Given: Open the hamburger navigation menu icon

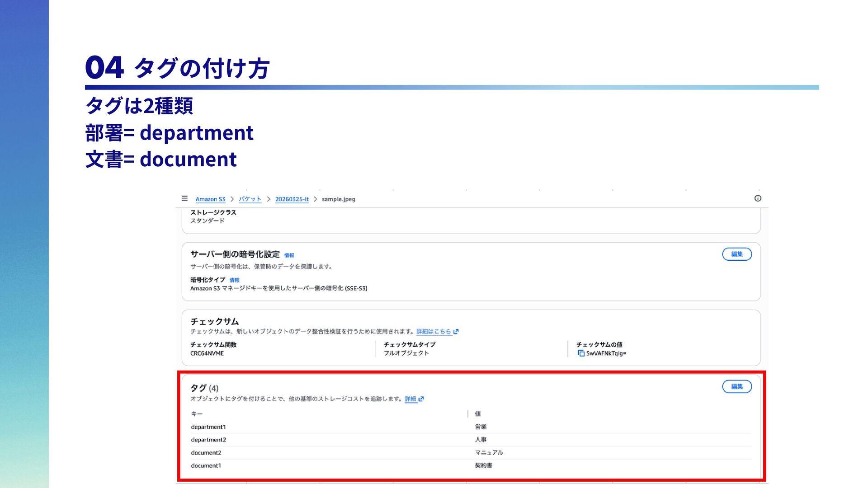Looking at the screenshot, I should click(184, 198).
